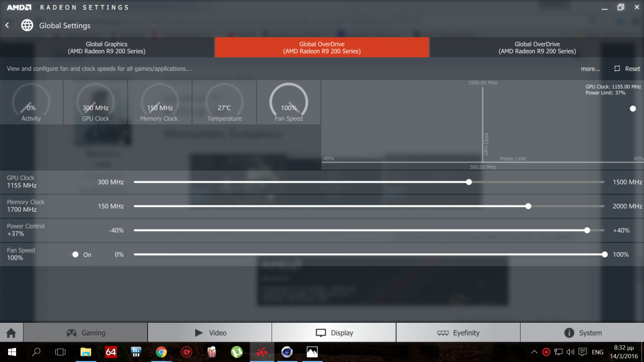Open the volume tray icon
The width and height of the screenshot is (644, 362).
[570, 352]
